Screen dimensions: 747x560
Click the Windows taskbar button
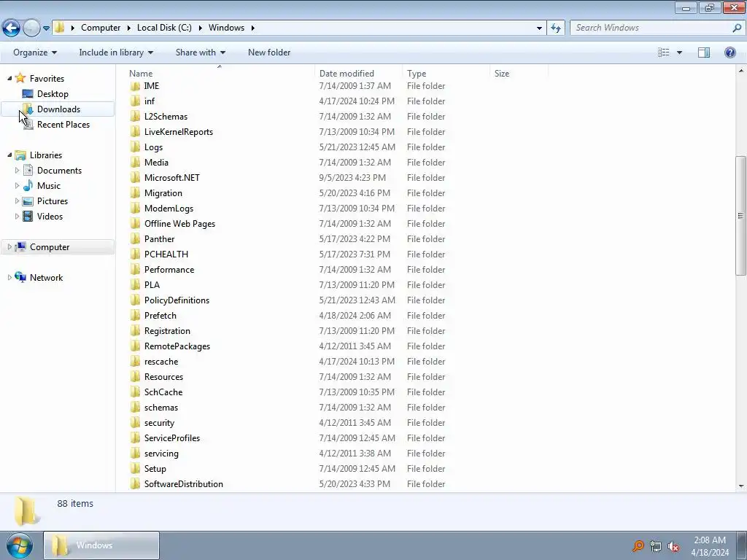(101, 545)
